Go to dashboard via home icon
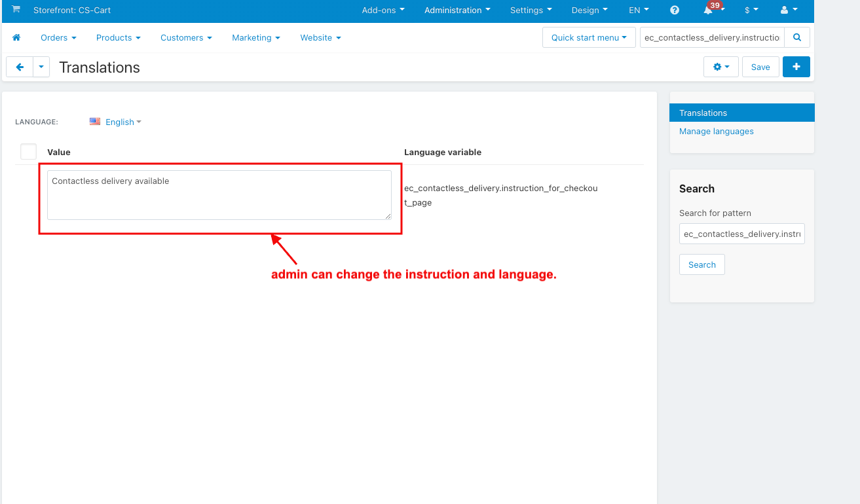The width and height of the screenshot is (860, 504). coord(17,38)
